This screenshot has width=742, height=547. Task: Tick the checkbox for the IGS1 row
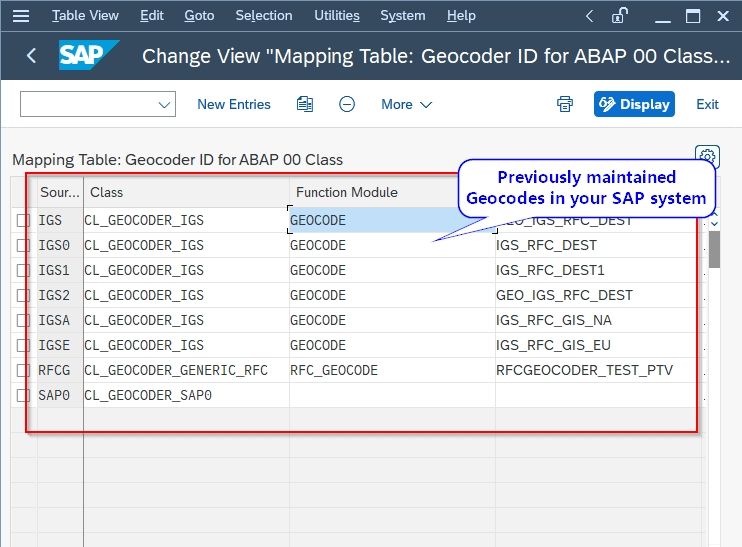click(x=23, y=271)
